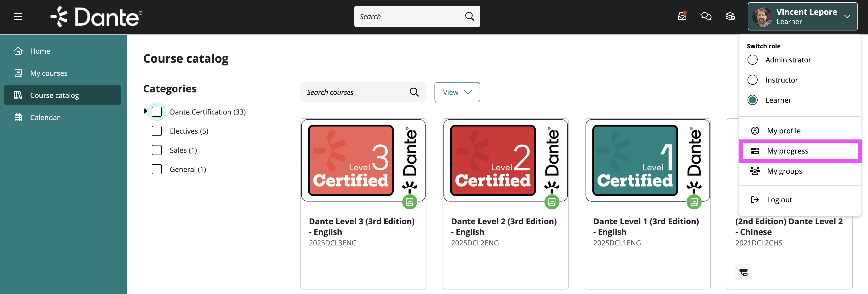Choose Log out from the menu

pos(779,200)
